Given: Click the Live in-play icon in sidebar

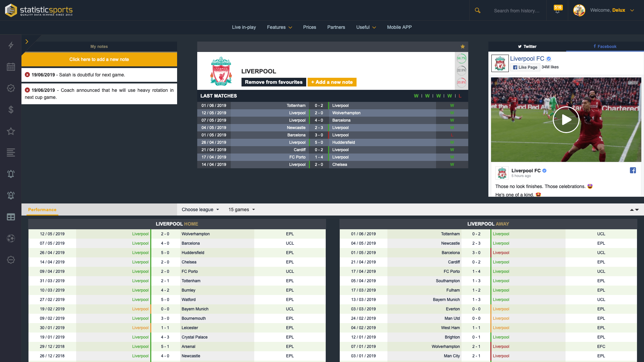Looking at the screenshot, I should [x=11, y=45].
